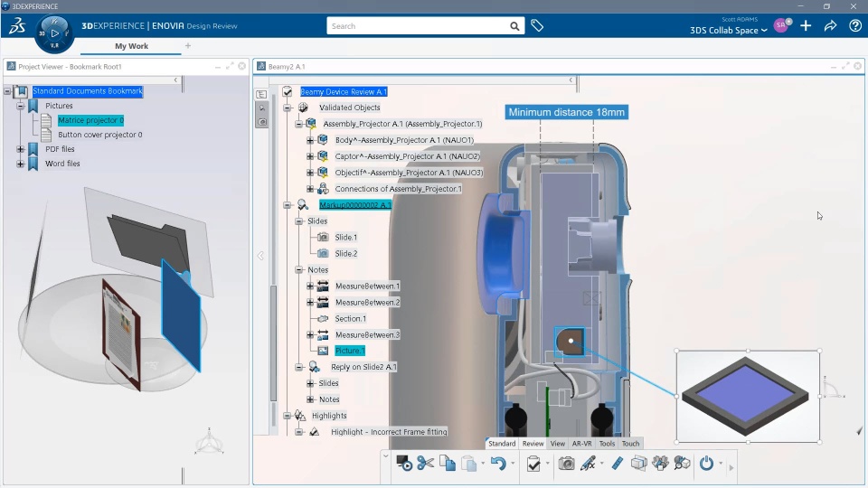Collapse the tree panel with left chevron
Viewport: 868px width, 488px height.
[260, 256]
